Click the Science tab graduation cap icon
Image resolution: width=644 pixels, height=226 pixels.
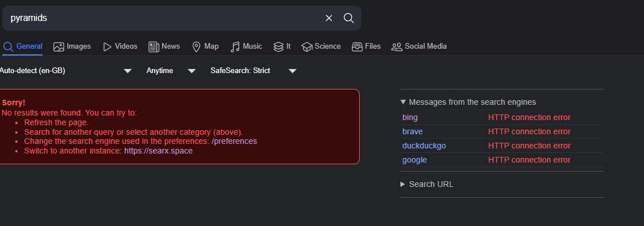307,47
